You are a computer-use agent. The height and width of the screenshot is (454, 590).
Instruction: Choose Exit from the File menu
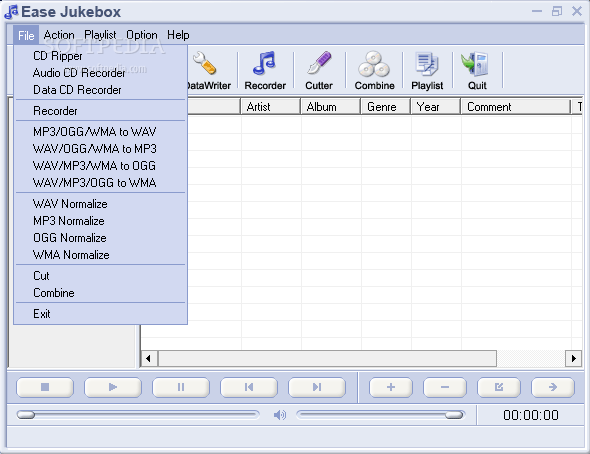(x=100, y=314)
